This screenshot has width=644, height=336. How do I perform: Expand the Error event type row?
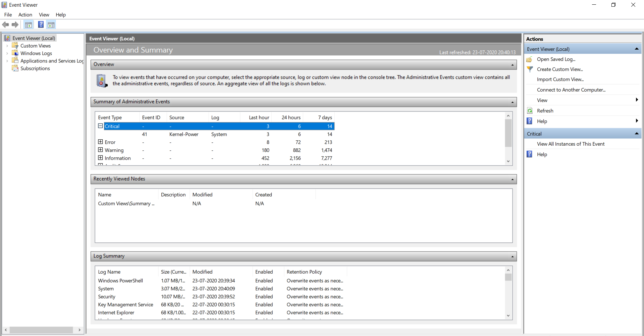pyautogui.click(x=100, y=142)
